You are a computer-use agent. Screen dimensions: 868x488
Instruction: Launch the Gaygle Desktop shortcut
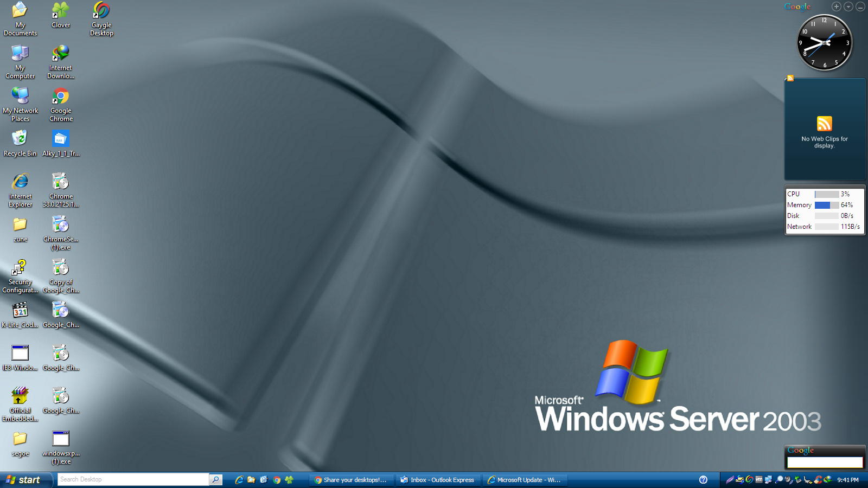click(x=101, y=19)
